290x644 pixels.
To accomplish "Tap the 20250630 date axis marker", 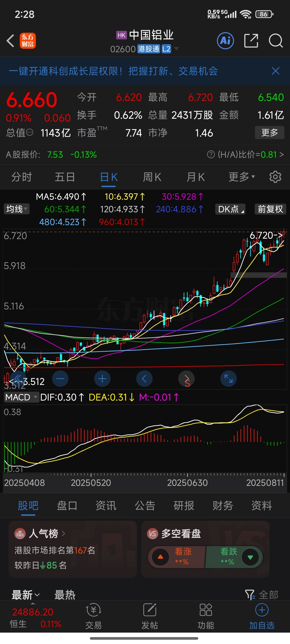I will (187, 483).
